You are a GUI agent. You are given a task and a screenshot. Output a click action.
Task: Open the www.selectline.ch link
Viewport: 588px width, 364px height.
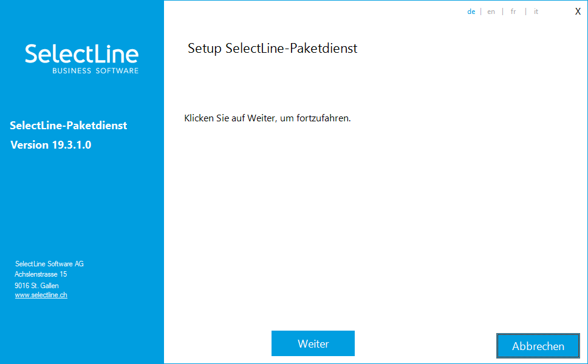(41, 295)
